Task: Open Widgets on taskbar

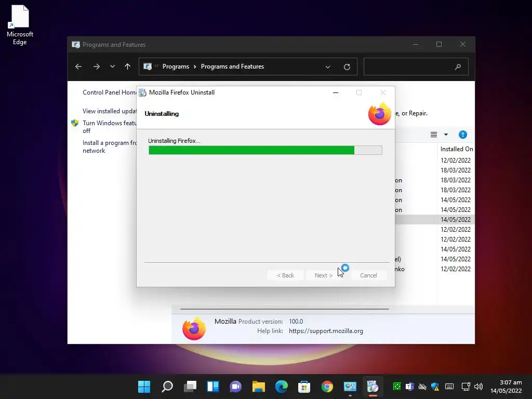Action: pos(213,387)
